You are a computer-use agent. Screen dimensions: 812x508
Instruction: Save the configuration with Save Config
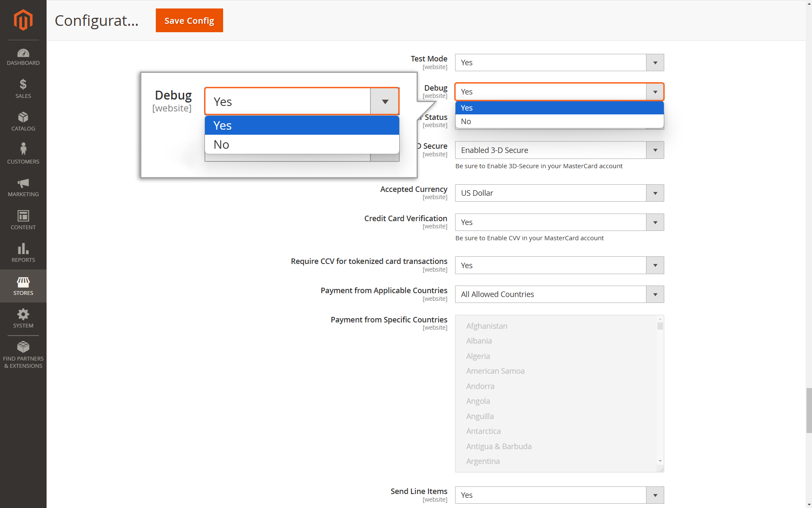[x=189, y=20]
